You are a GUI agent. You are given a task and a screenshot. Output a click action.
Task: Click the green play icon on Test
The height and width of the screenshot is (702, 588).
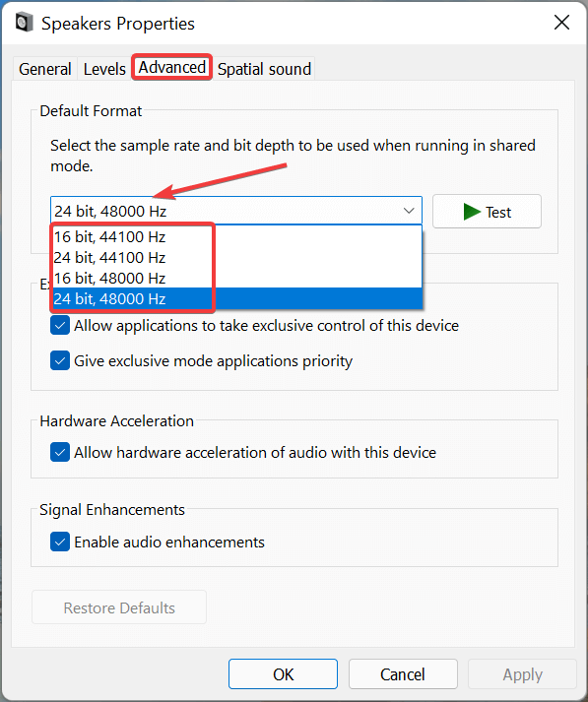point(472,212)
